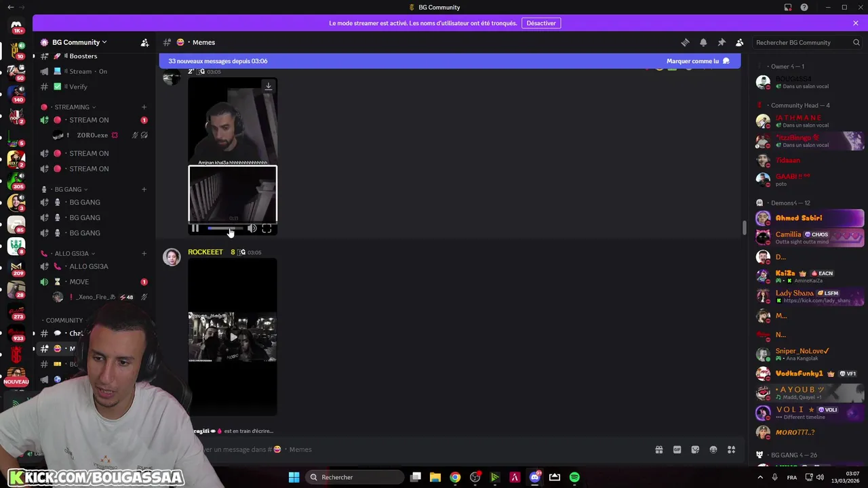Download the first video attachment

coord(269,86)
